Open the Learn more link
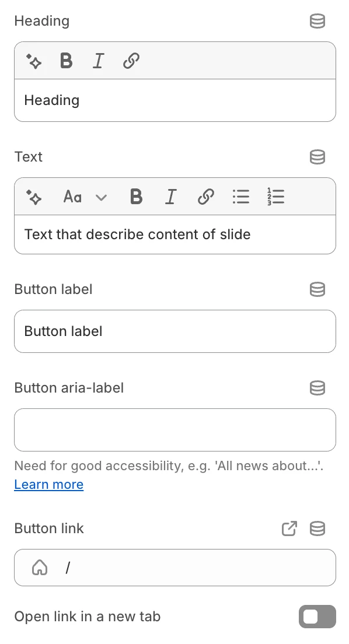Screen dimensions: 349x644 click(49, 485)
